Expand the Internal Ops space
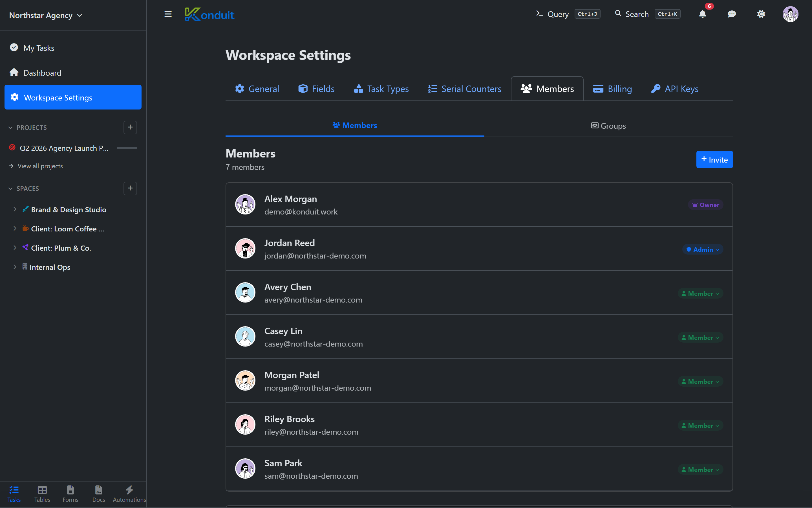The image size is (812, 508). coord(15,267)
